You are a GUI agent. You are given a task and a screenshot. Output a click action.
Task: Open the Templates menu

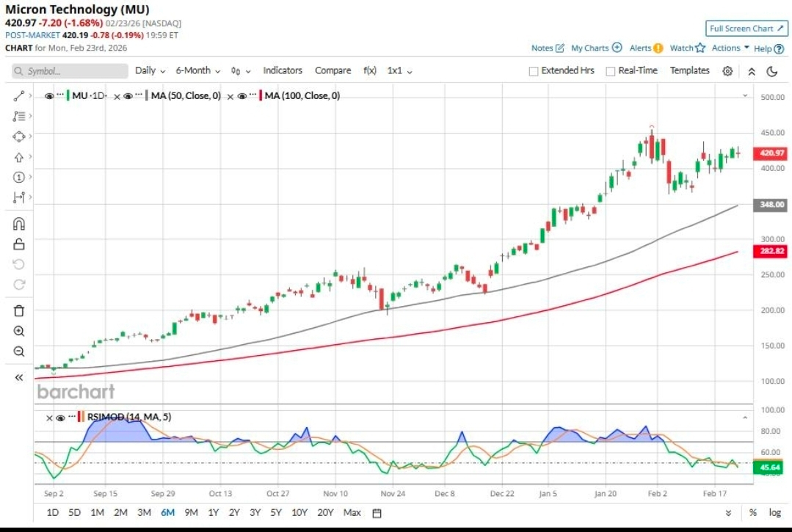(x=689, y=70)
